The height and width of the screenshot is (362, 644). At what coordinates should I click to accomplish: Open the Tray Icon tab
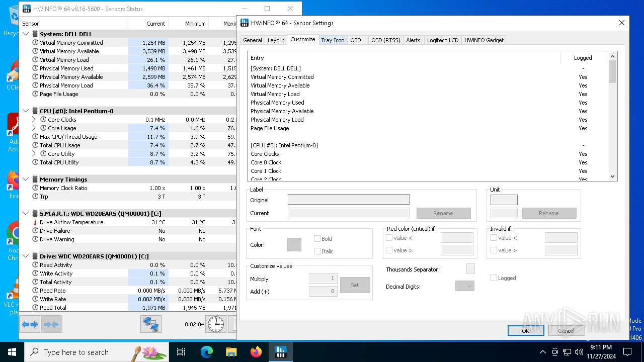[333, 40]
